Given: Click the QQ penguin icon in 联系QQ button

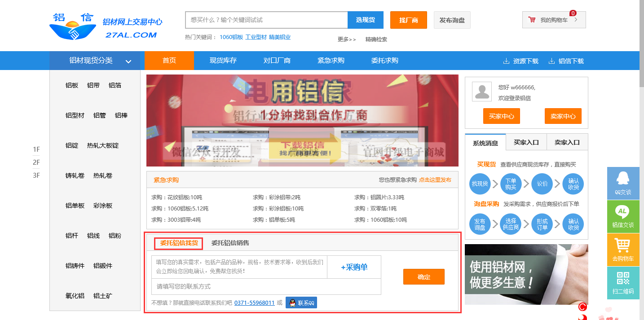Looking at the screenshot, I should coord(293,303).
